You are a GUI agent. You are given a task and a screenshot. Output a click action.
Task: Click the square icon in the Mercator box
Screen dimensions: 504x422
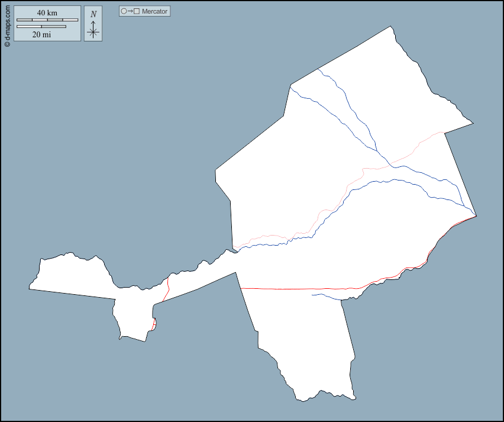(136, 11)
